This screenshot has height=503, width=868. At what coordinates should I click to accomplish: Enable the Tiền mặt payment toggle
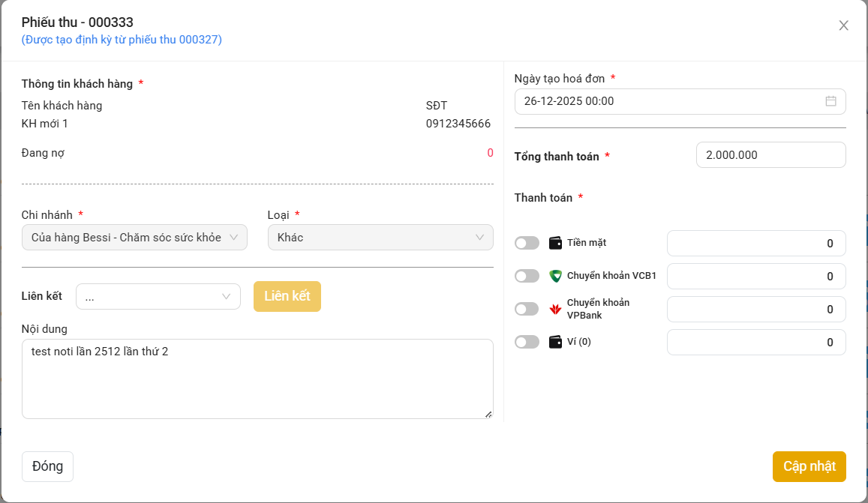click(x=527, y=243)
